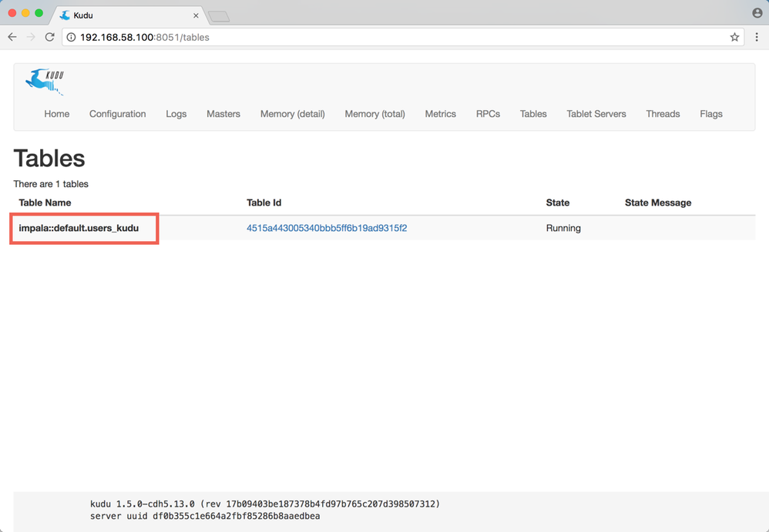Click the browser forward arrow

pyautogui.click(x=31, y=37)
